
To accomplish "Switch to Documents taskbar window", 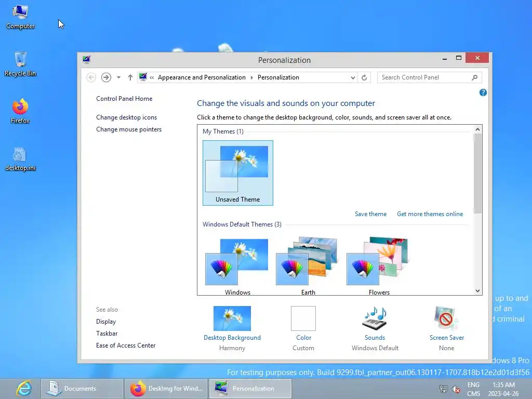I will pyautogui.click(x=82, y=389).
